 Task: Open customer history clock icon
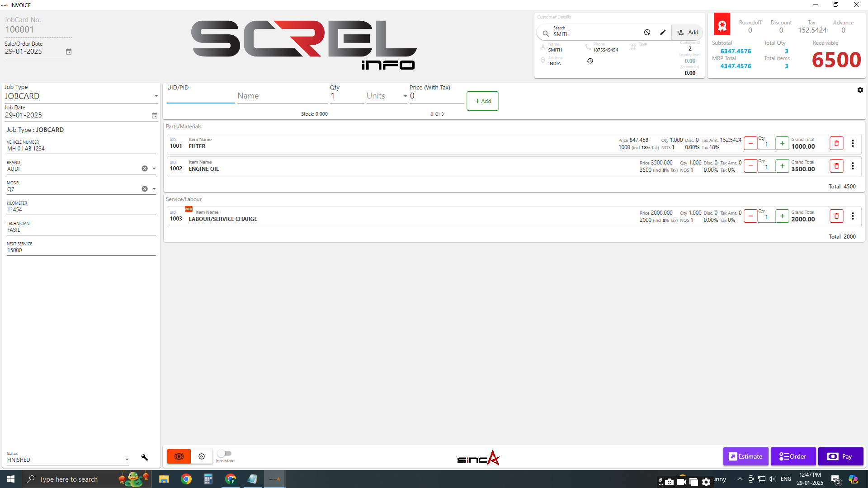tap(590, 61)
